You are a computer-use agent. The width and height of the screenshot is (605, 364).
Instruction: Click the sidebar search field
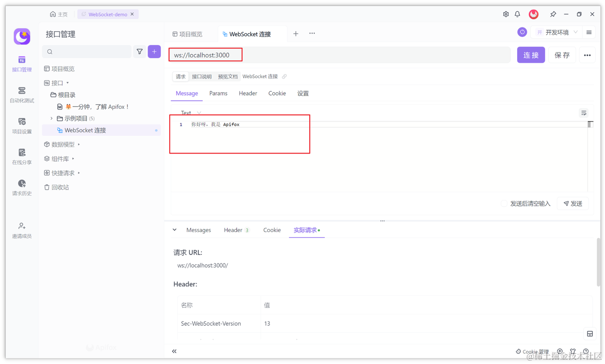point(87,52)
